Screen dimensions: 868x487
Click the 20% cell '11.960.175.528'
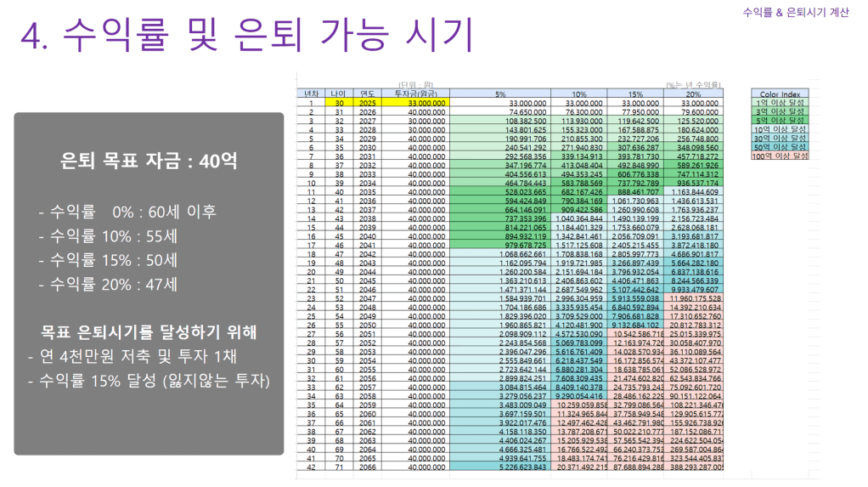694,298
